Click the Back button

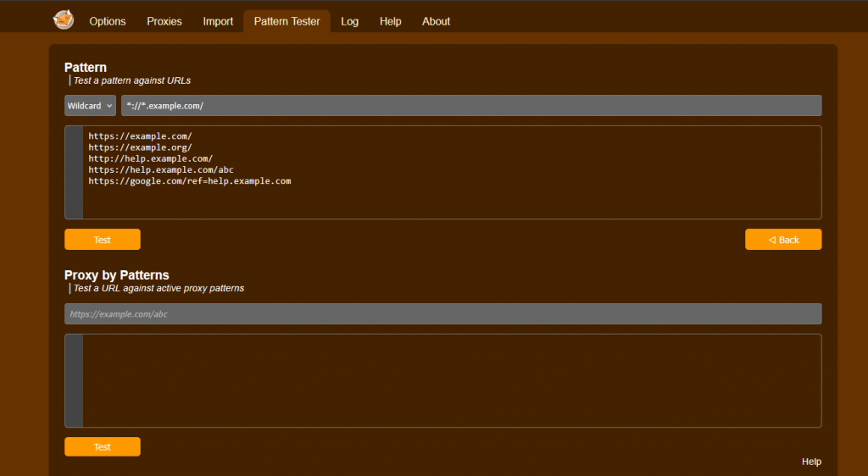point(783,240)
